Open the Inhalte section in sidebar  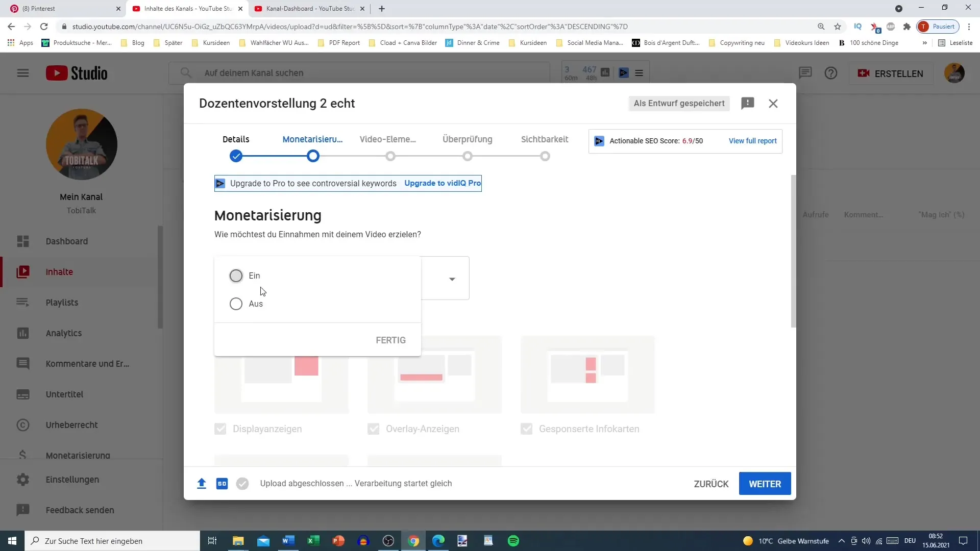click(59, 272)
